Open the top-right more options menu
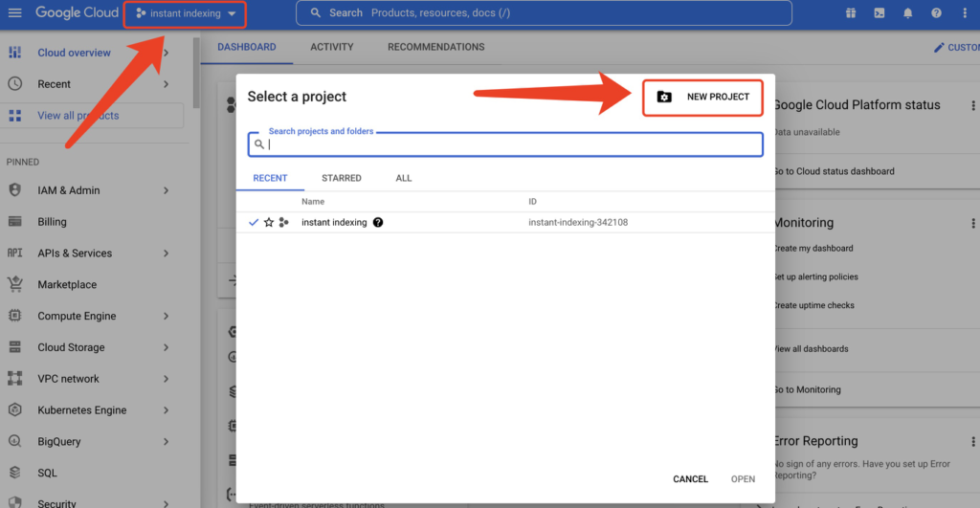 pos(965,13)
